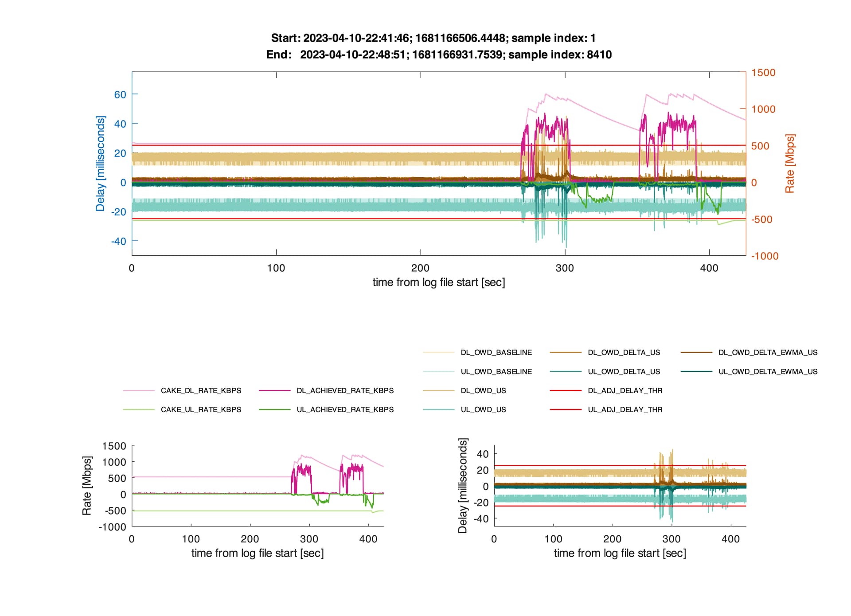This screenshot has width=851, height=616.
Task: Click the UL_ADJ_DELAY_THR legend label
Action: coord(625,409)
